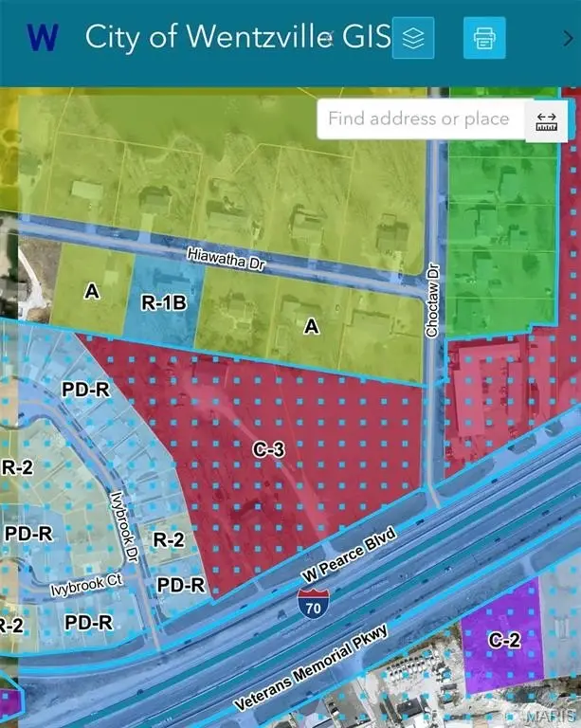Click the Interstate 70 shield marker
Image resolution: width=581 pixels, height=728 pixels.
pos(313,603)
